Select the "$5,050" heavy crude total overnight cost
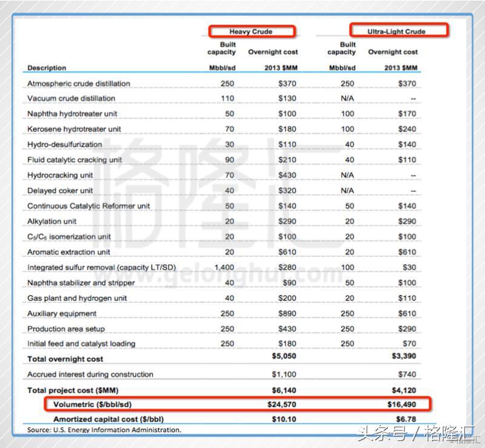This screenshot has height=448, width=485. point(284,356)
